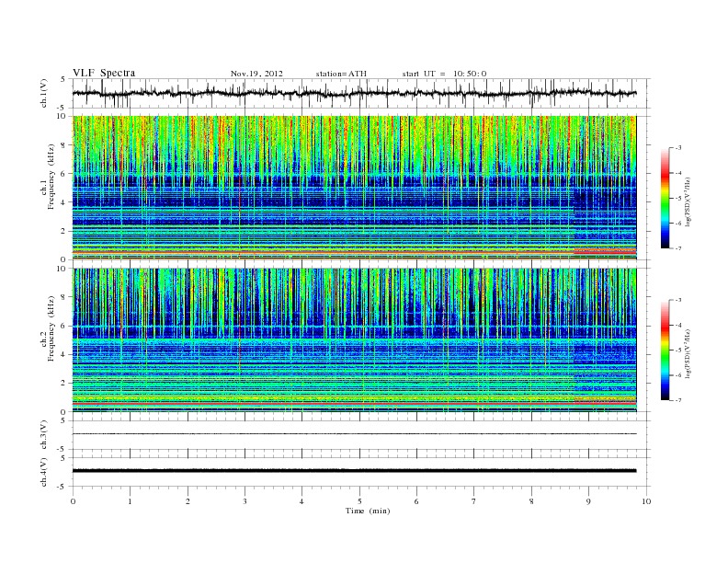Click the ch.2 spectrogram color scale bar
This screenshot has width=728, height=563.
(x=665, y=350)
